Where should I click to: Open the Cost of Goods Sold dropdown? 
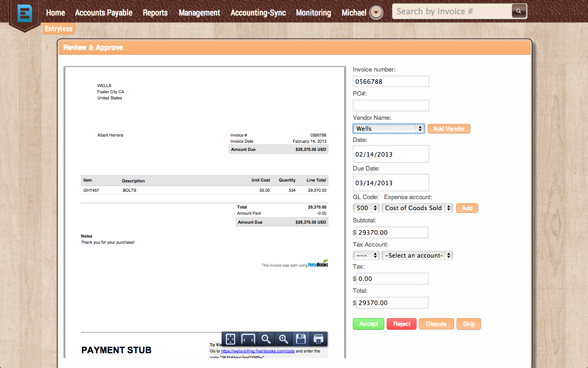[417, 208]
